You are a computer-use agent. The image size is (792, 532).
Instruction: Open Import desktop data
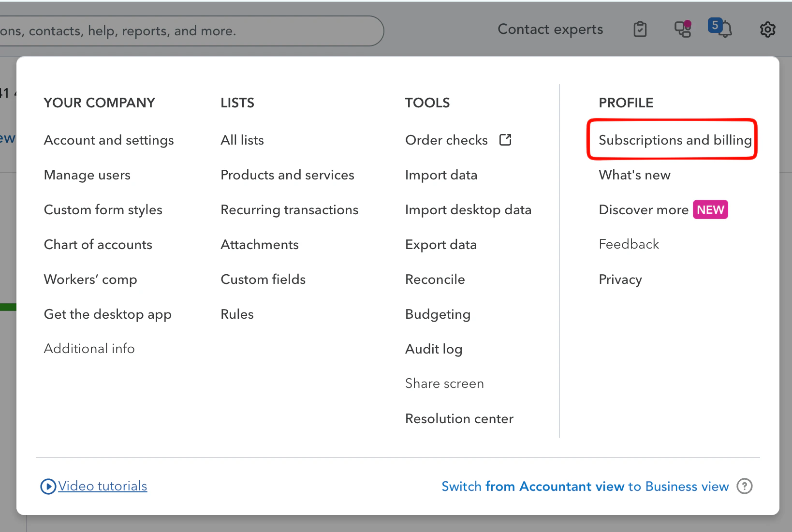click(x=469, y=210)
